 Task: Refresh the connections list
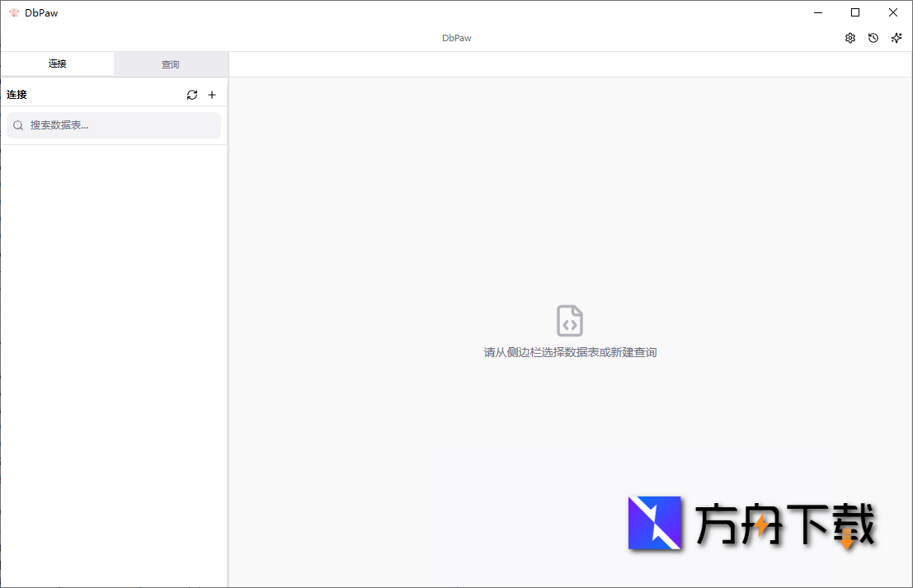[x=191, y=94]
